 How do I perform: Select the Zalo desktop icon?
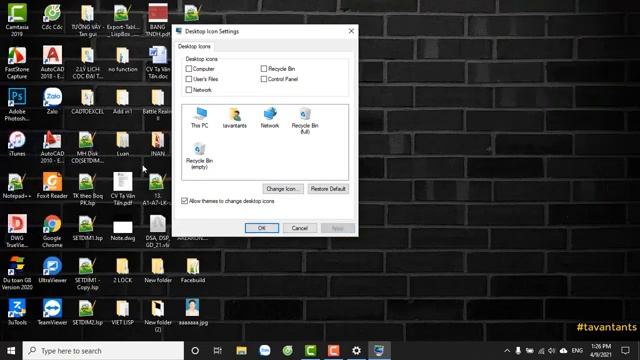pos(52,101)
